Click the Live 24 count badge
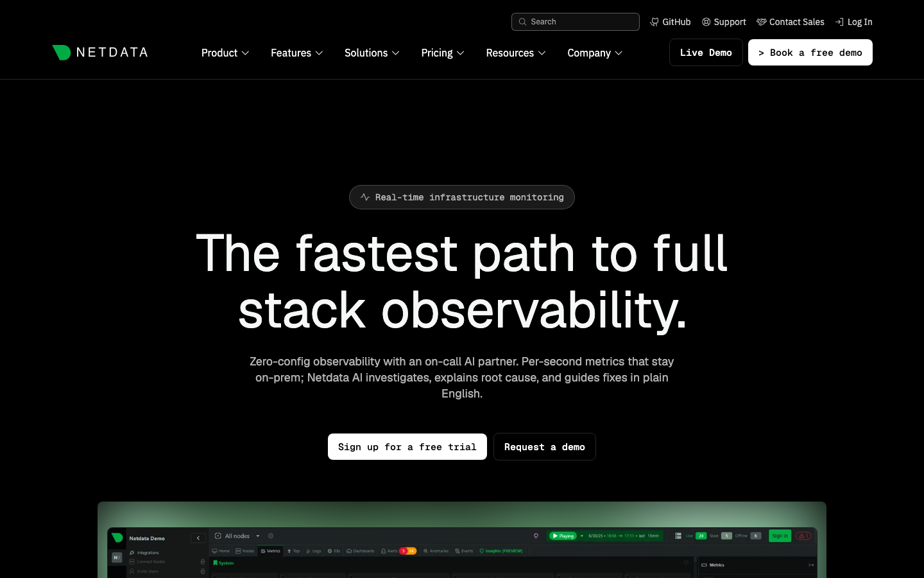Screen dimensions: 924x578 point(701,536)
